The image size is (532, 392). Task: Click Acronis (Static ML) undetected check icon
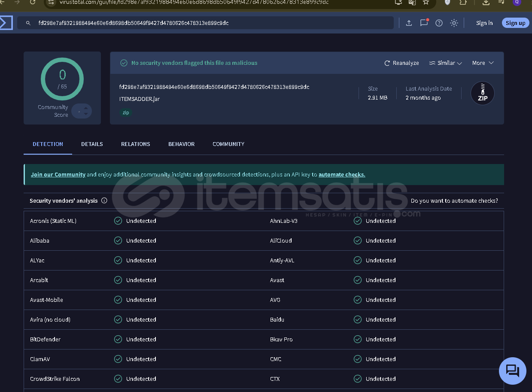click(x=118, y=221)
